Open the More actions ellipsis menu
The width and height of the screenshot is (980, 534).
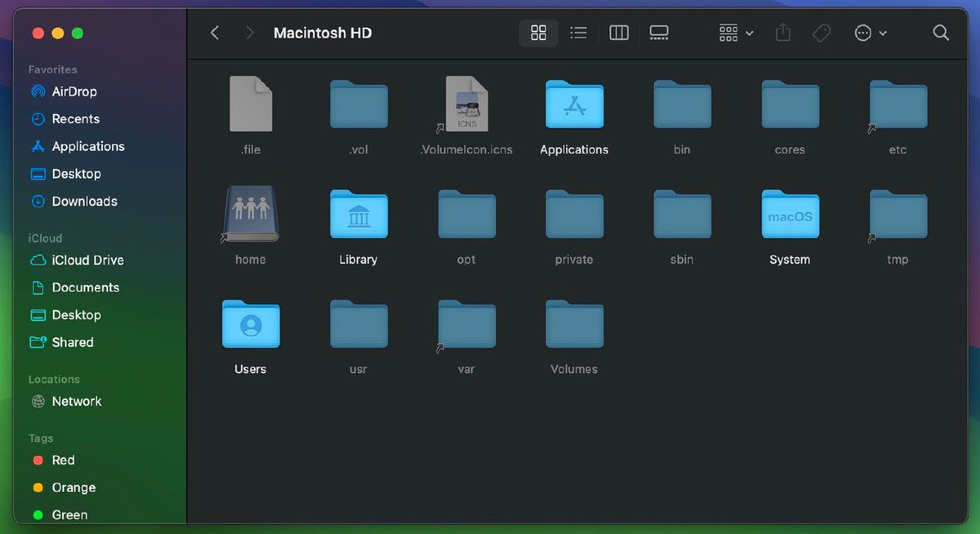pos(871,33)
